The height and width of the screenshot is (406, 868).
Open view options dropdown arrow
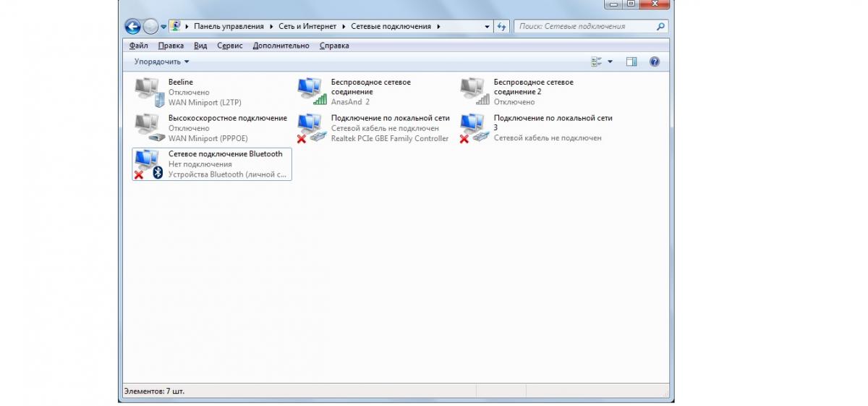coord(610,62)
